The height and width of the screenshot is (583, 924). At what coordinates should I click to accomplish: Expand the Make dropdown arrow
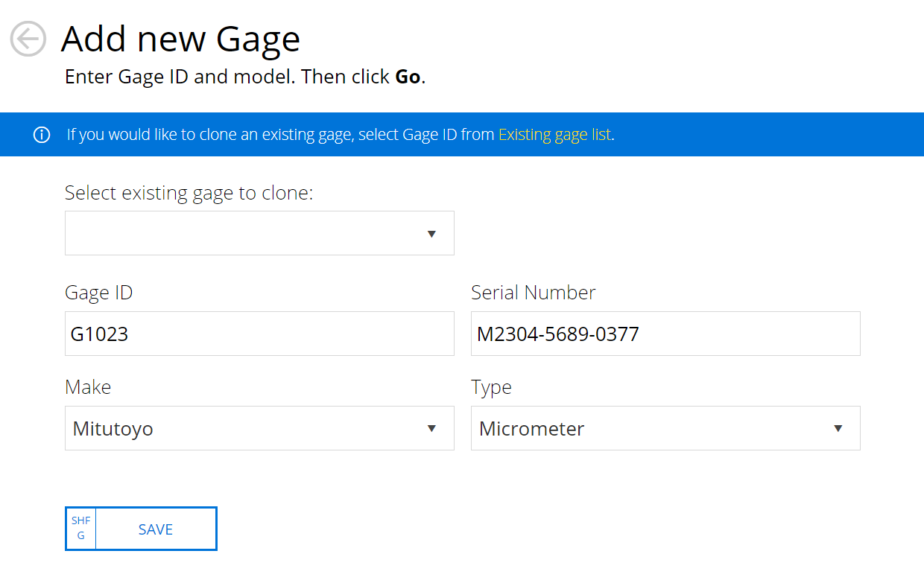431,429
